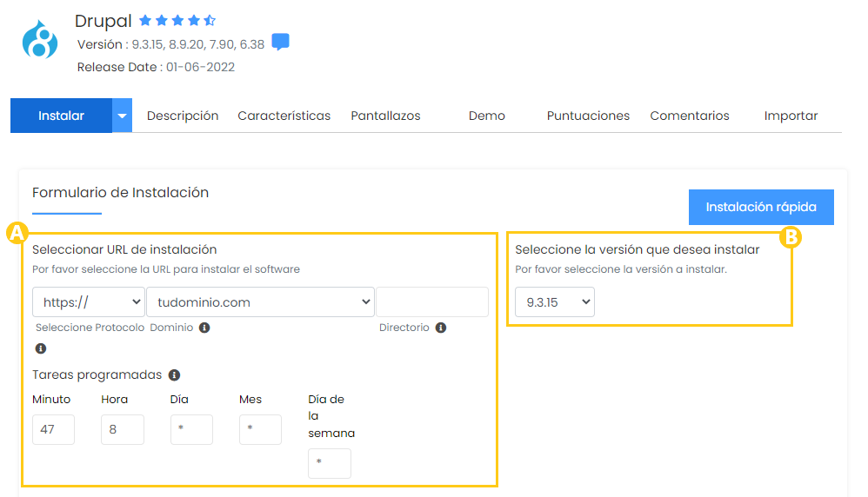The width and height of the screenshot is (868, 497).
Task: Click 'Por favor seleccione la versión a instalar.'
Action: tap(621, 269)
